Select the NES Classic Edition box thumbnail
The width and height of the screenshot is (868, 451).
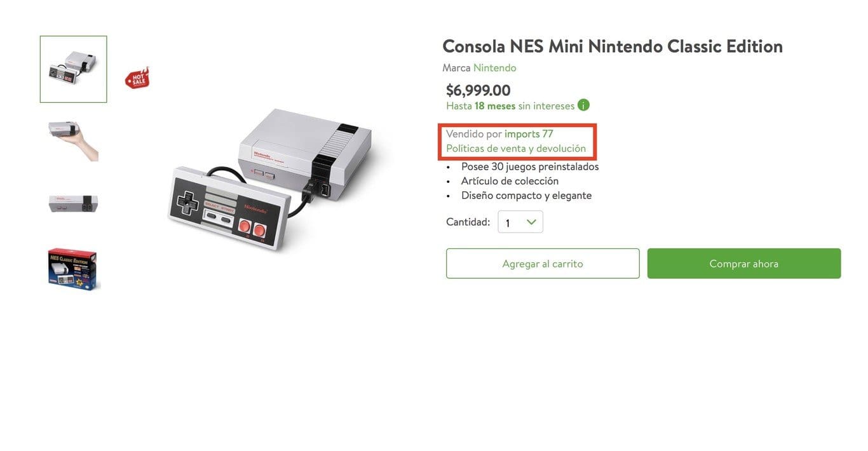74,269
